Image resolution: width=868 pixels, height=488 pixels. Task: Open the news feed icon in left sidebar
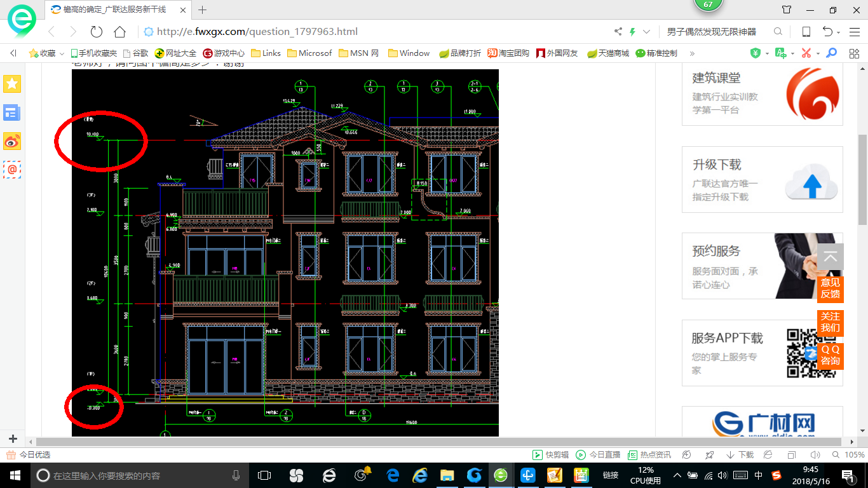point(12,112)
